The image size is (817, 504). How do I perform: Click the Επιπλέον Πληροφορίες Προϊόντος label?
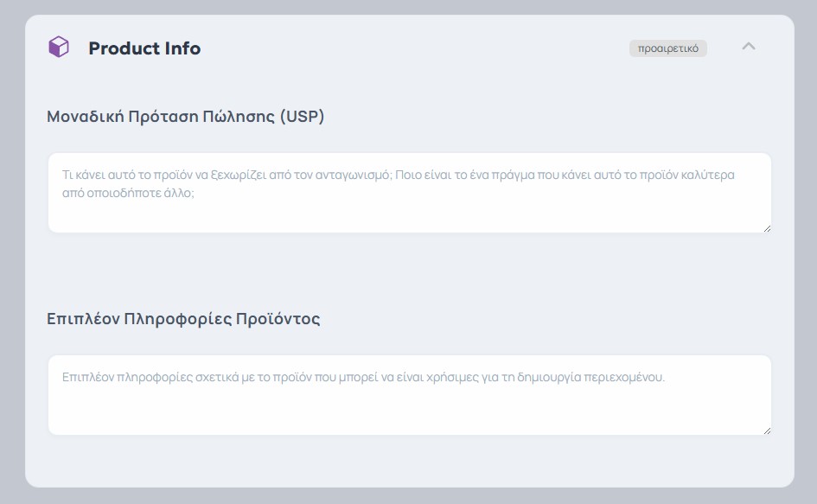pos(183,319)
